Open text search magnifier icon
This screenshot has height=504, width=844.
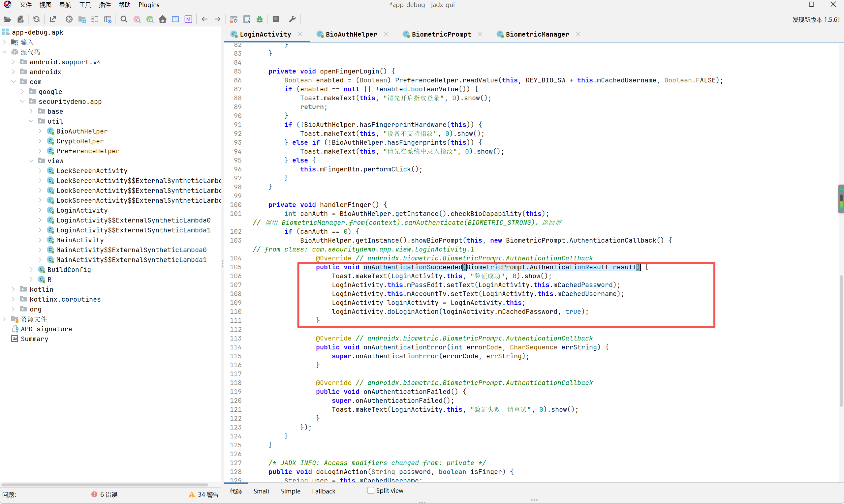[x=124, y=19]
